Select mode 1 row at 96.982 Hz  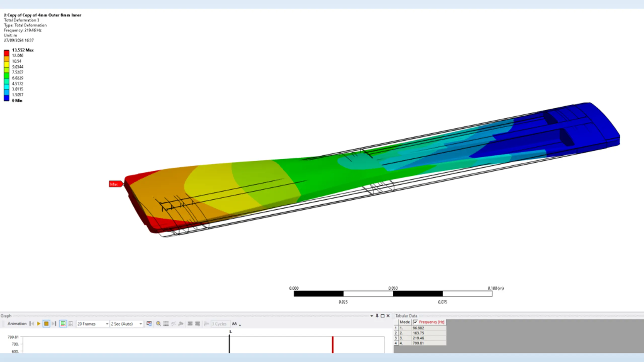pyautogui.click(x=418, y=328)
